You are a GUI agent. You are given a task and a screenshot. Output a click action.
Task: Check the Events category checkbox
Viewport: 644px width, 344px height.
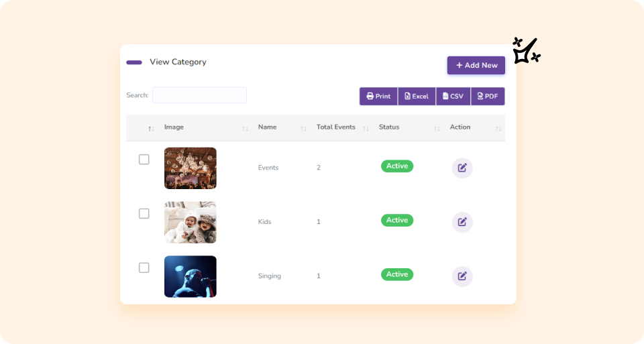[144, 160]
